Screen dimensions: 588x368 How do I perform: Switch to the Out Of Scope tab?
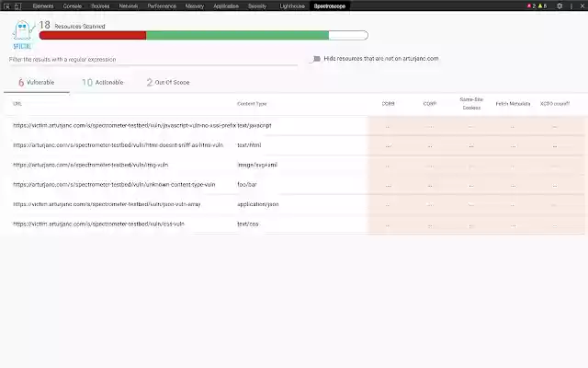click(x=168, y=82)
